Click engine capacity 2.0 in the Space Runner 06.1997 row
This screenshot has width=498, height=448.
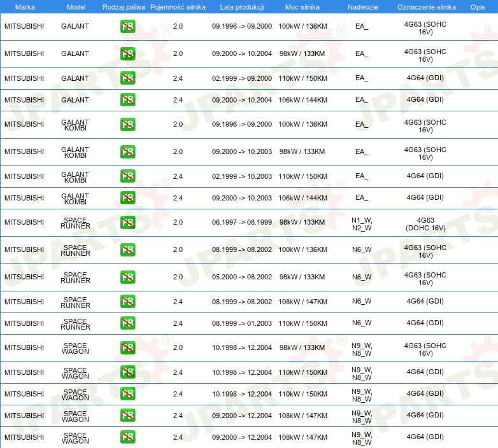click(178, 222)
